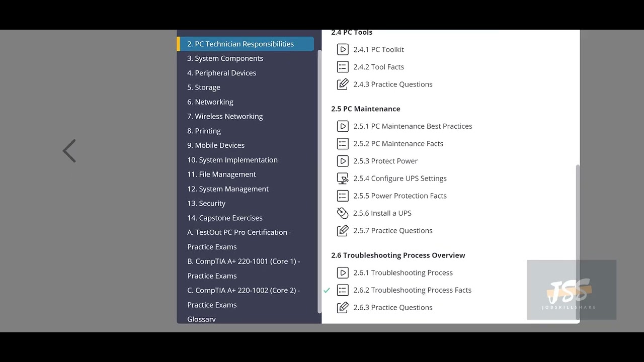Click the video icon beside Troubleshooting Process
The width and height of the screenshot is (644, 362).
[x=343, y=273]
